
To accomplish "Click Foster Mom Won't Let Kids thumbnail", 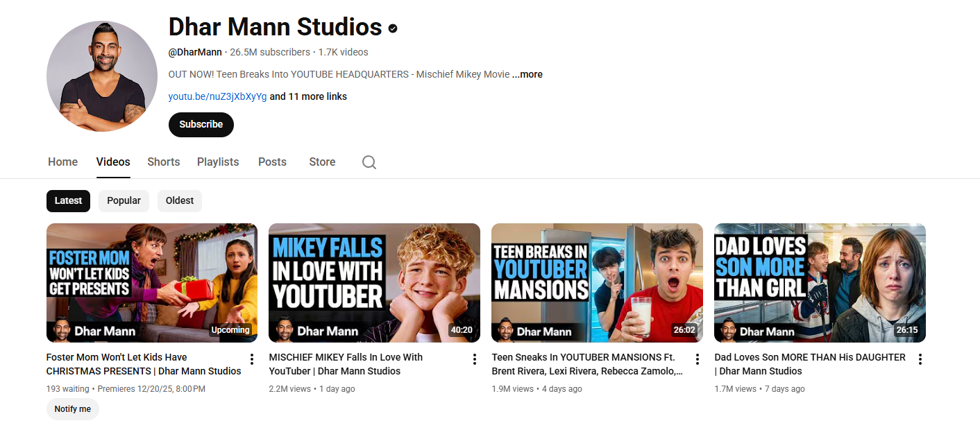I will coord(152,283).
